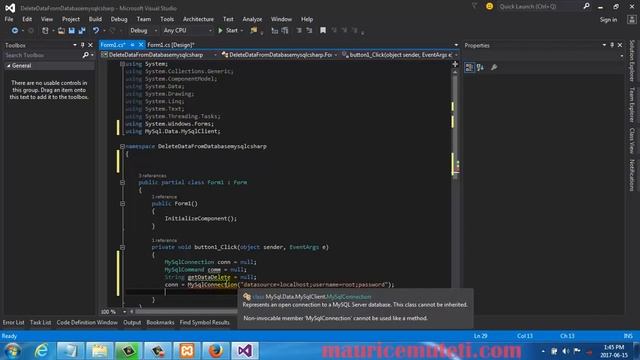Click the Toolbox search magnifier icon
Viewport: 640px width, 360px height.
click(x=85, y=55)
